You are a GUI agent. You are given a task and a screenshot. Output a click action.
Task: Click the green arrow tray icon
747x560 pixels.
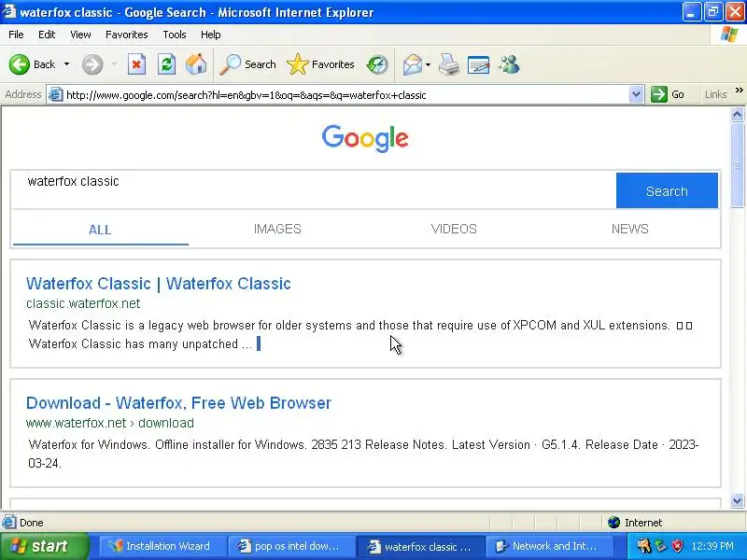coord(661,546)
